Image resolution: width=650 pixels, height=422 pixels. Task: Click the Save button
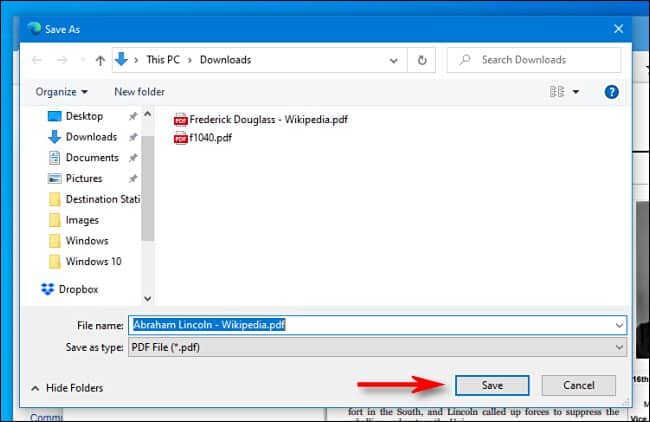tap(492, 386)
